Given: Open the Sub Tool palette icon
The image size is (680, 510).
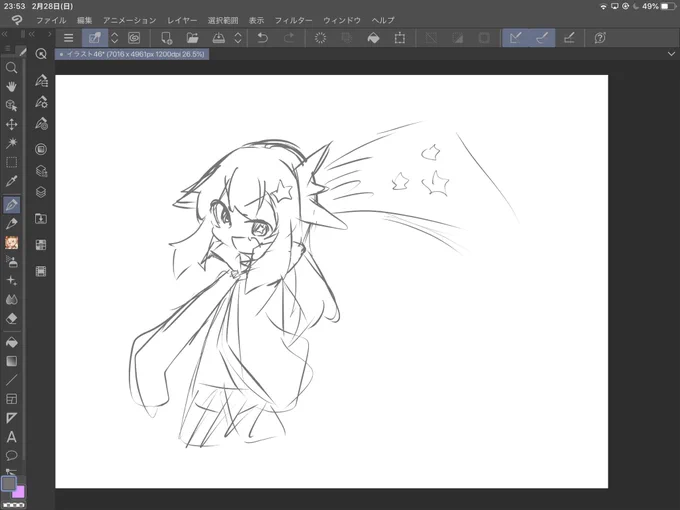Looking at the screenshot, I should coord(41,81).
